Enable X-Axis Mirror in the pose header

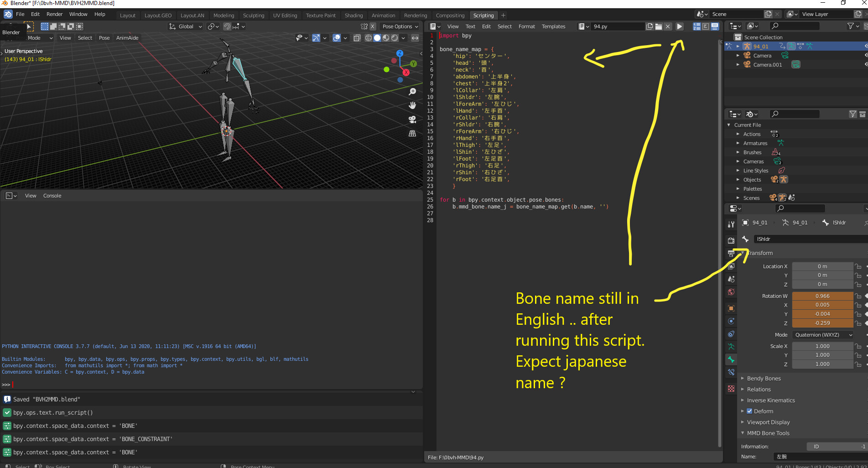(372, 26)
